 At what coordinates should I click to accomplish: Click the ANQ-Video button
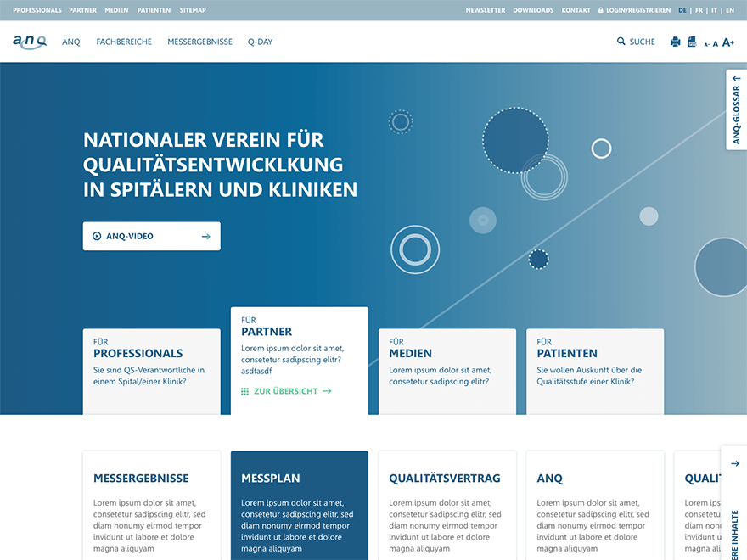(x=151, y=236)
